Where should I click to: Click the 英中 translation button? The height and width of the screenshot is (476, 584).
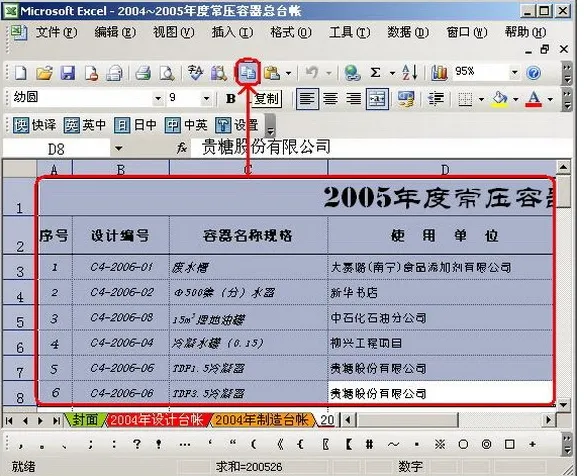[x=85, y=125]
